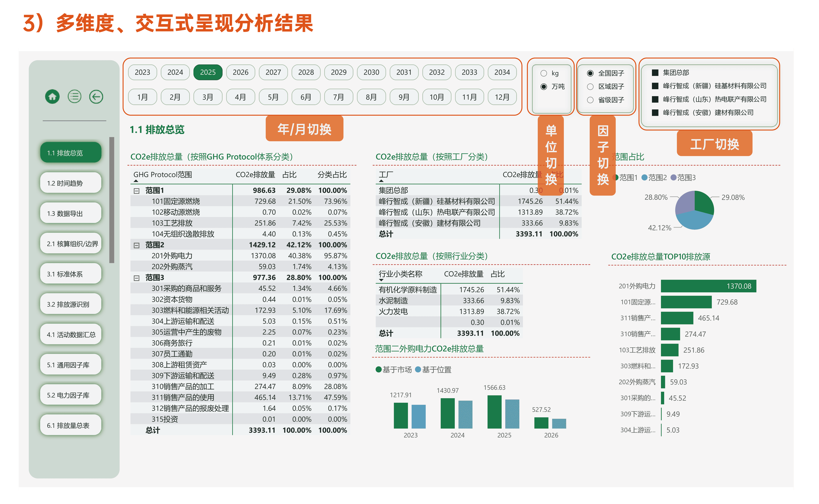Click table row 201外购电力
This screenshot has width=819, height=504.
click(x=240, y=256)
